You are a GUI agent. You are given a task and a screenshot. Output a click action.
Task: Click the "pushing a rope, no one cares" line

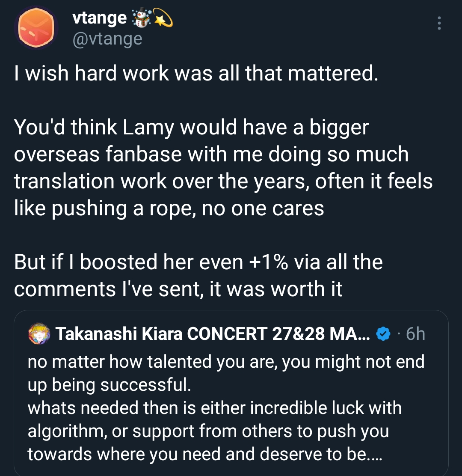pyautogui.click(x=169, y=208)
